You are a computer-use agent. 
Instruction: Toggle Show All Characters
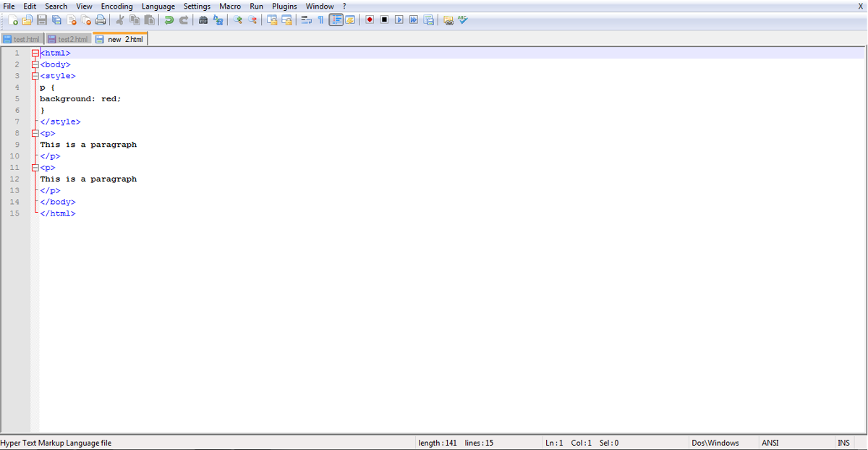321,20
